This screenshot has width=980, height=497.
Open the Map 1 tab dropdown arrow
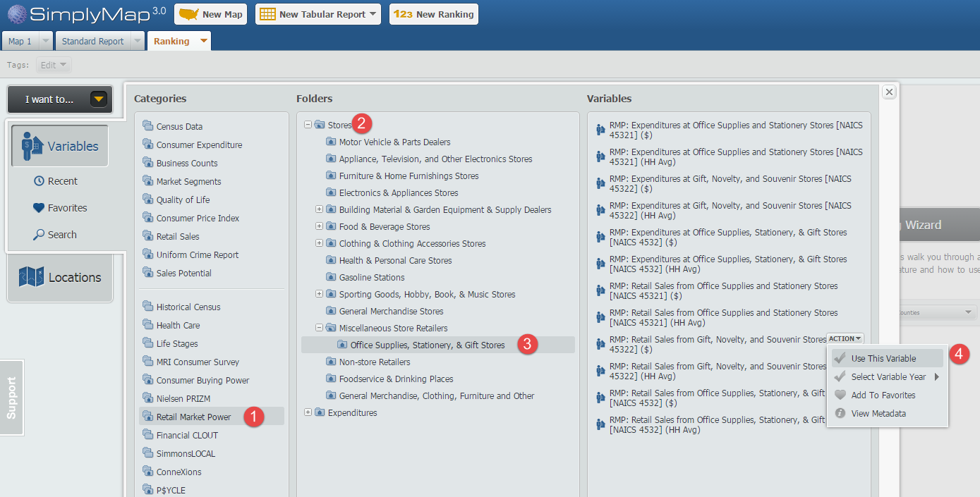tap(46, 42)
